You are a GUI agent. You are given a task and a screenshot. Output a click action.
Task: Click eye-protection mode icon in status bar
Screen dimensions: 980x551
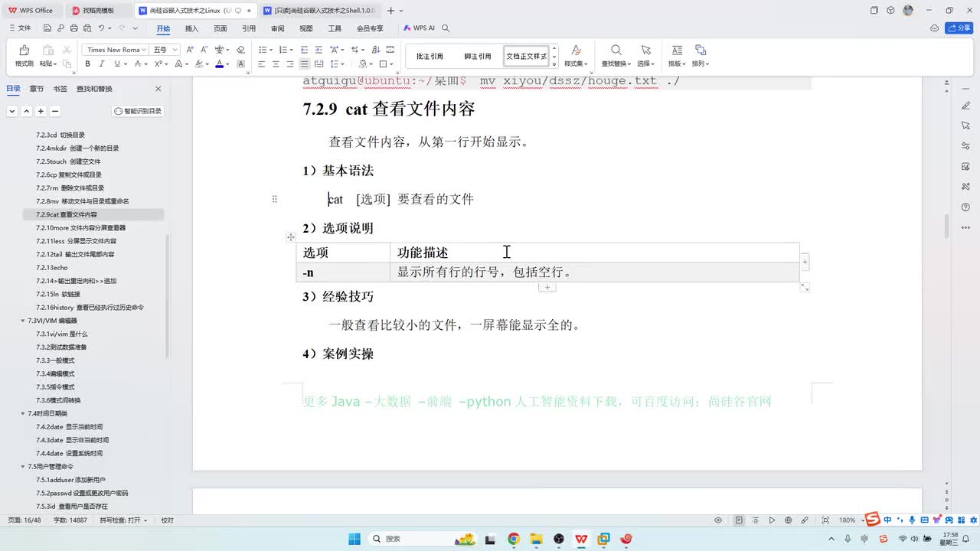point(718,520)
